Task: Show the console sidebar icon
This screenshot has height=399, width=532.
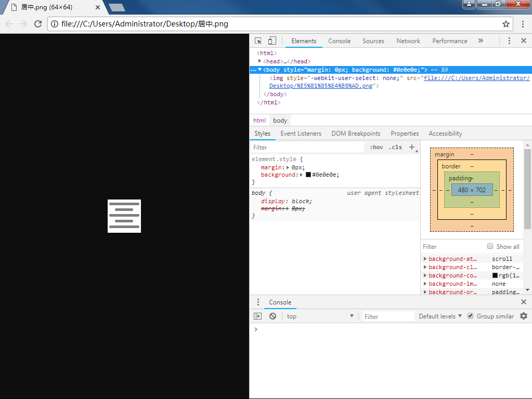Action: tap(257, 316)
